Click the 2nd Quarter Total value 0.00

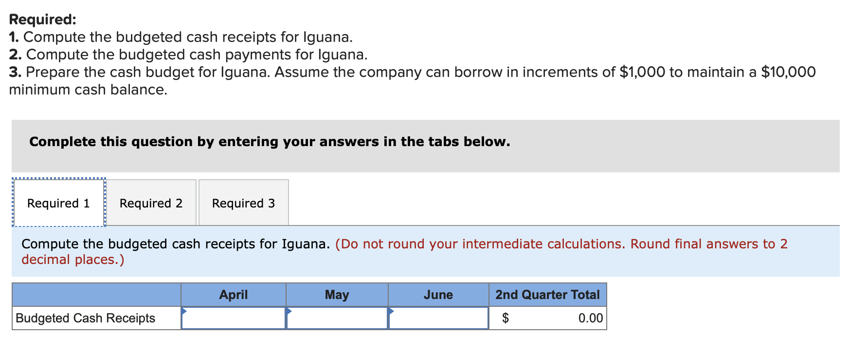590,318
